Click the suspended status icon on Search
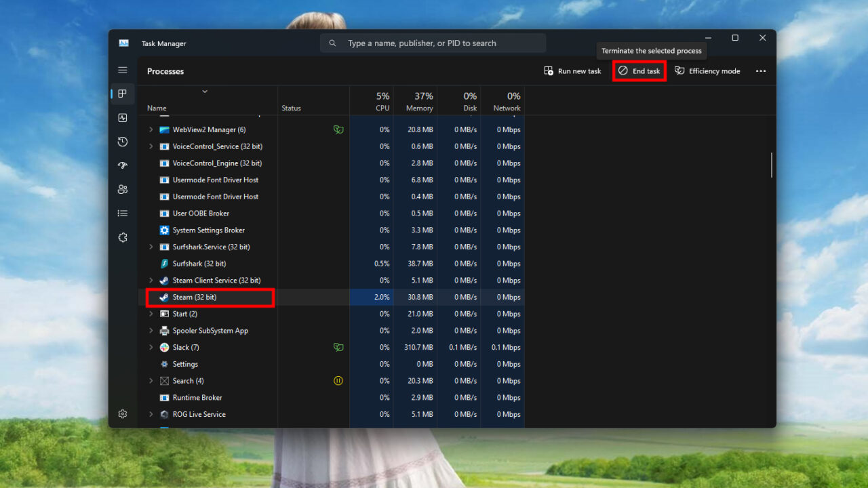The image size is (868, 488). tap(338, 380)
